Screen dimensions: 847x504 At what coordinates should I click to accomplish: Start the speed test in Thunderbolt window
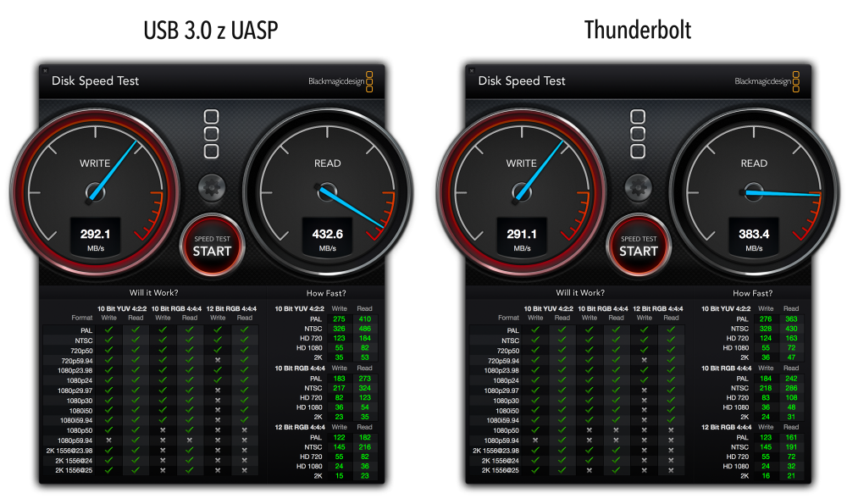(x=638, y=246)
